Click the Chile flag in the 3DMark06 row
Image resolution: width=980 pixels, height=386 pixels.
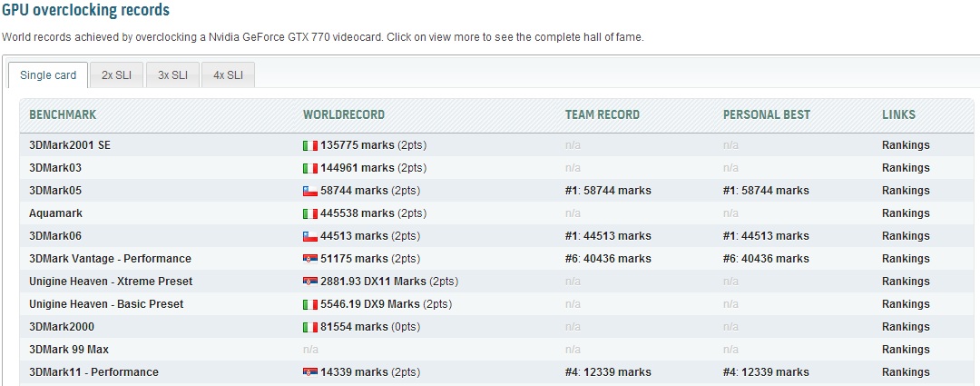pyautogui.click(x=310, y=236)
